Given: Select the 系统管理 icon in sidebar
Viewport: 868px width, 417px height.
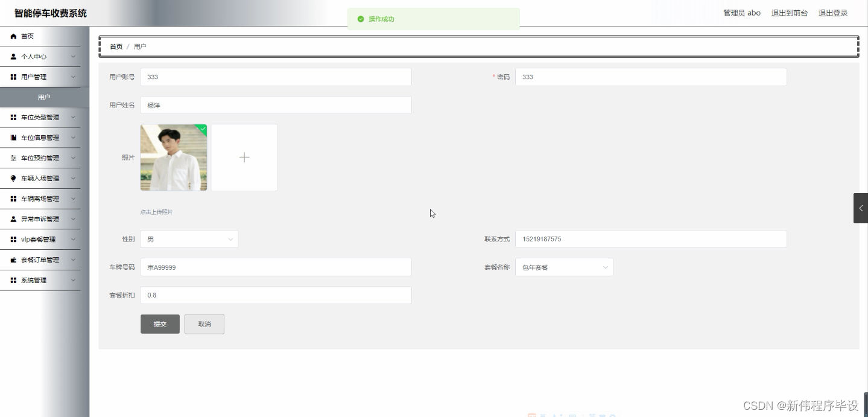Looking at the screenshot, I should pyautogui.click(x=13, y=280).
